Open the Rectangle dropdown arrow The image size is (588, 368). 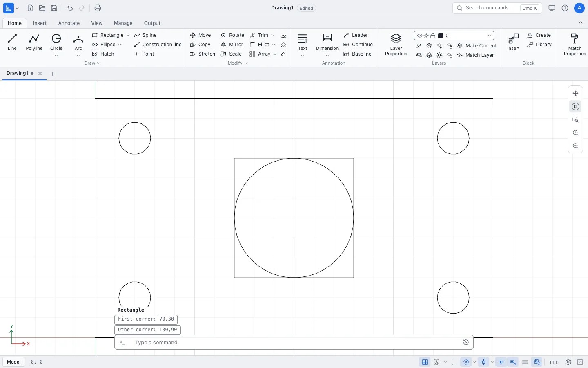[x=128, y=35]
